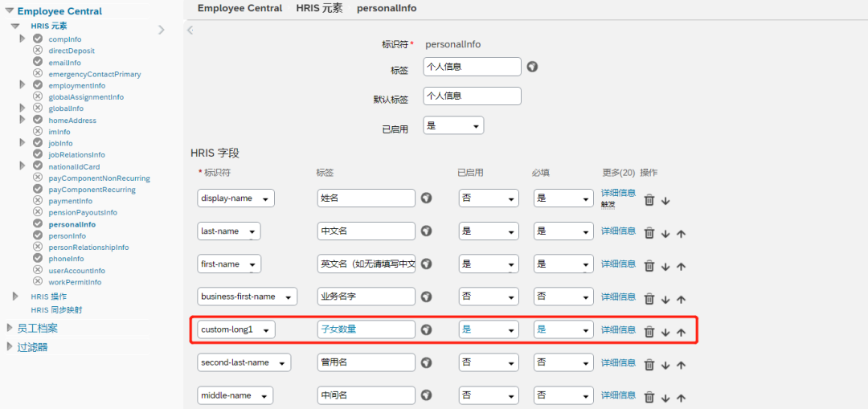Delete the second-last-name field row

(650, 365)
